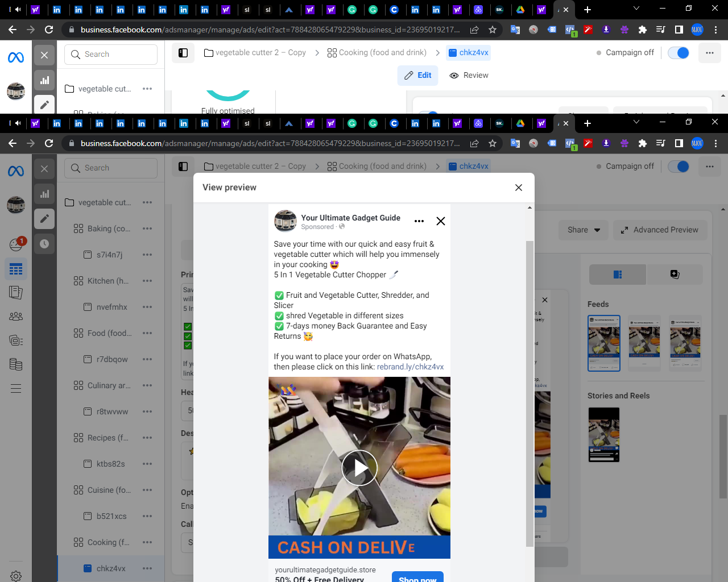The height and width of the screenshot is (582, 728).
Task: Open notifications icon with red badge
Action: pyautogui.click(x=16, y=244)
